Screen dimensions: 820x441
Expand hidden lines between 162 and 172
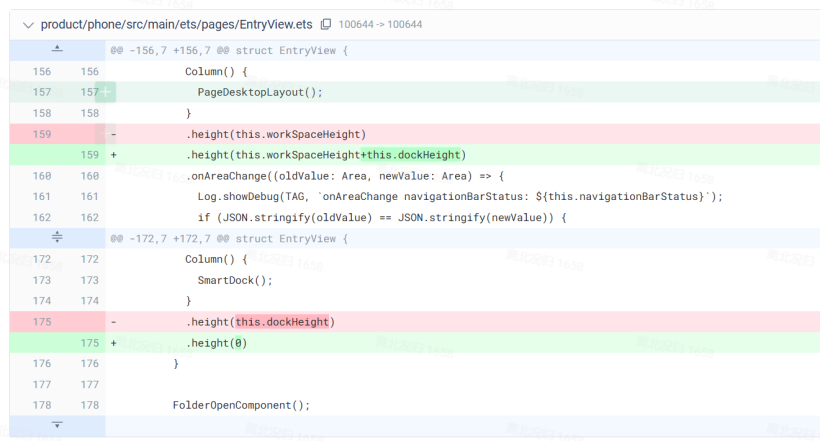[x=56, y=238]
